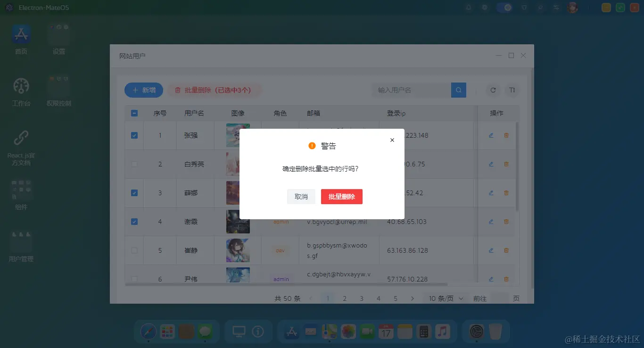Click the text size adjustment icon
The image size is (644, 348).
click(512, 90)
